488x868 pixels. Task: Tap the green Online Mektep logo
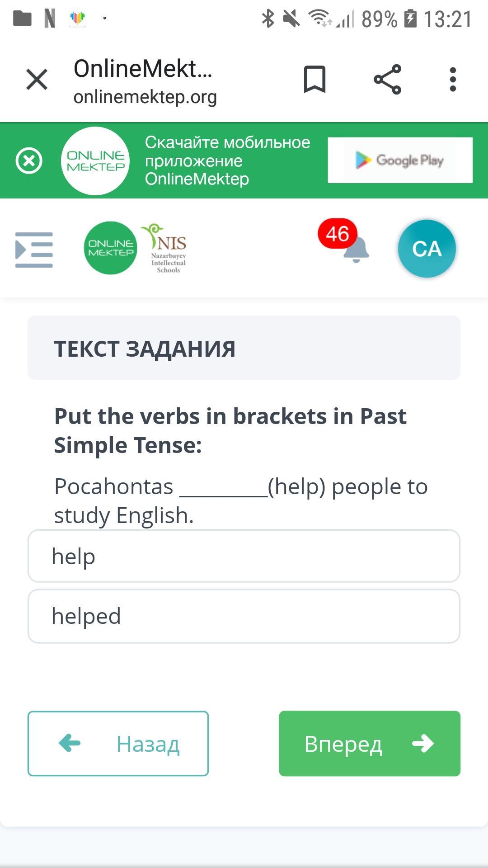[110, 248]
